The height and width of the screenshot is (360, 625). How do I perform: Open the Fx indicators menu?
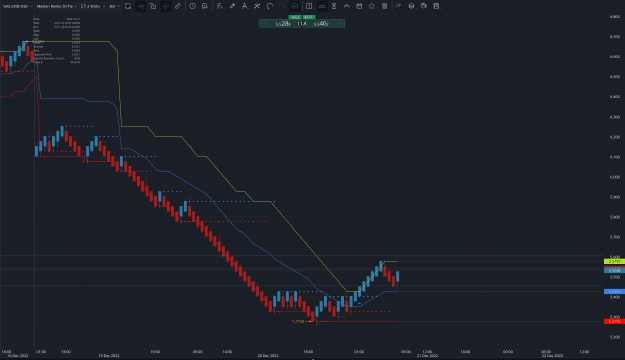[220, 6]
